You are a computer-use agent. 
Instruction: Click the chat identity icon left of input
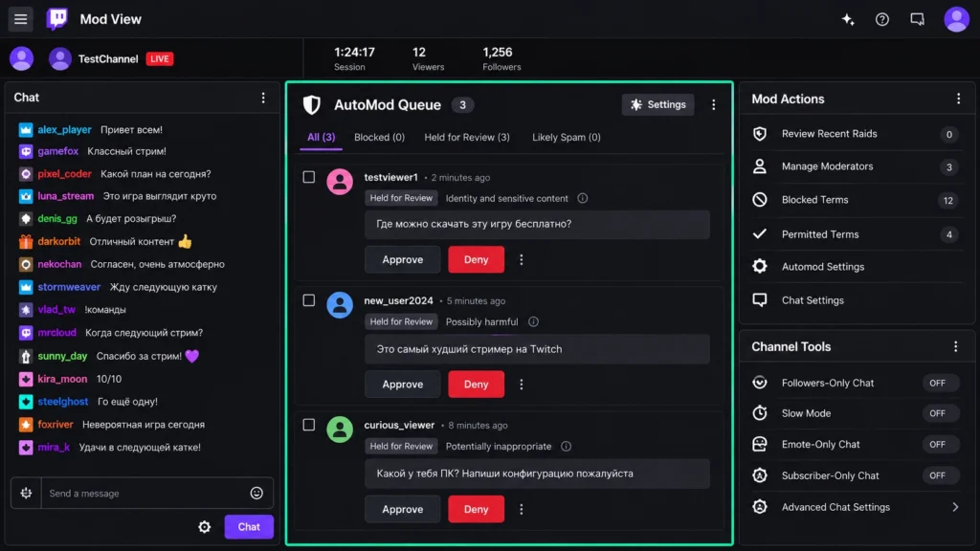(x=26, y=494)
